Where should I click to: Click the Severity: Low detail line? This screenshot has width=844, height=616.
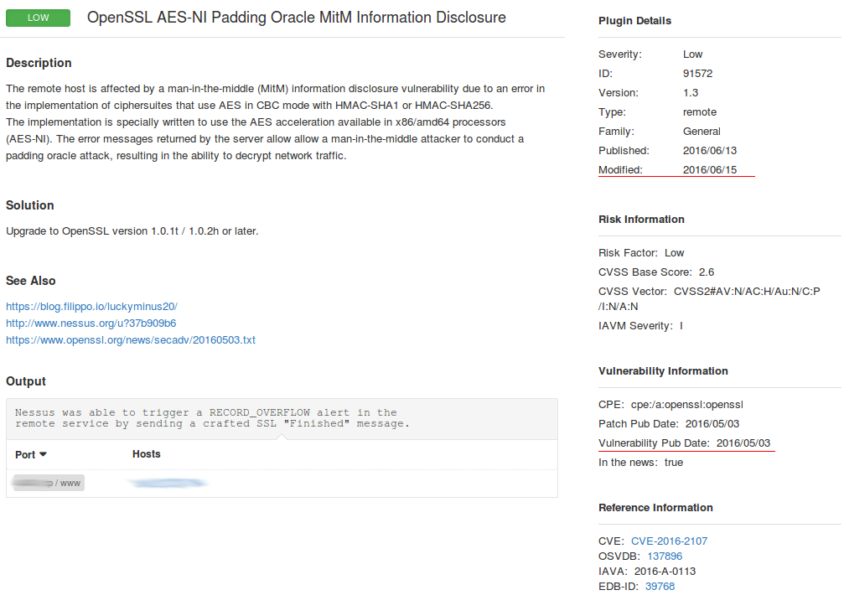[x=650, y=54]
